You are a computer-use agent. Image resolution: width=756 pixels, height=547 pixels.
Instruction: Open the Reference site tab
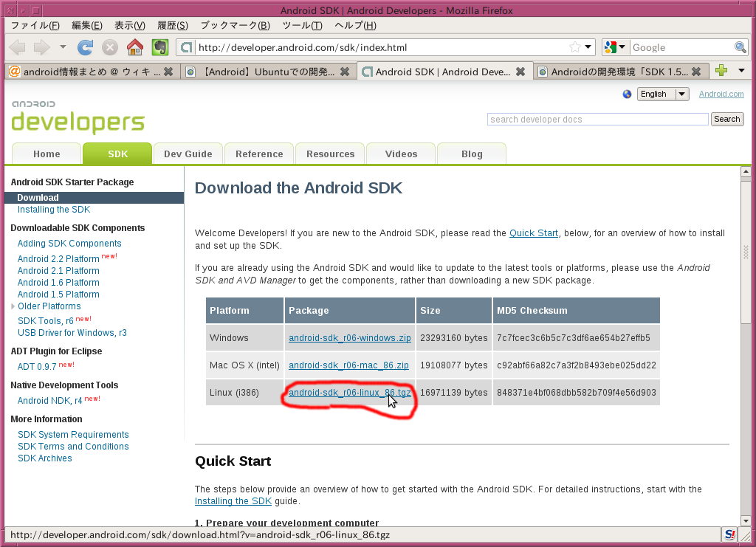259,154
